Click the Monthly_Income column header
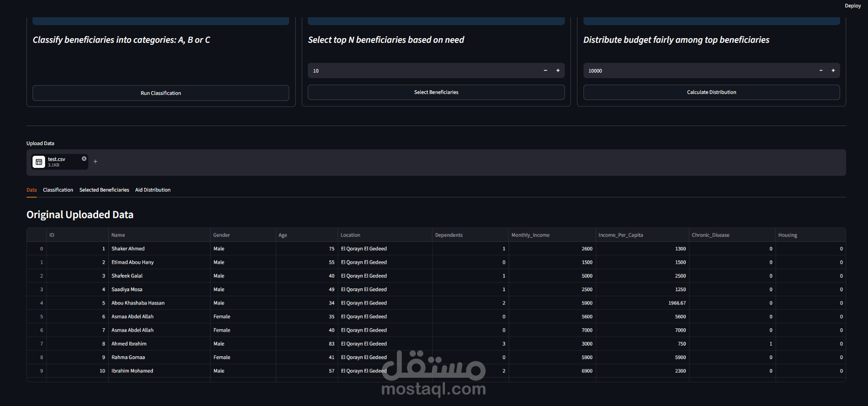The height and width of the screenshot is (406, 868). [552, 235]
